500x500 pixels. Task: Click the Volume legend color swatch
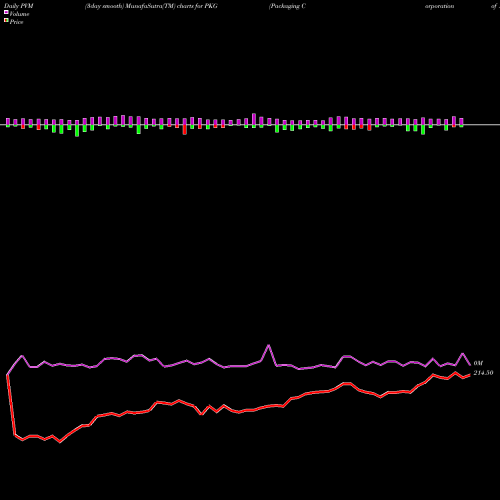(6, 12)
